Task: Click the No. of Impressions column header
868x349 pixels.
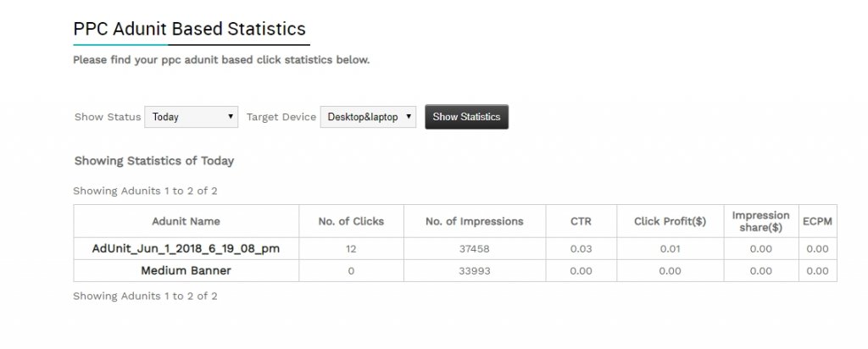Action: point(475,221)
